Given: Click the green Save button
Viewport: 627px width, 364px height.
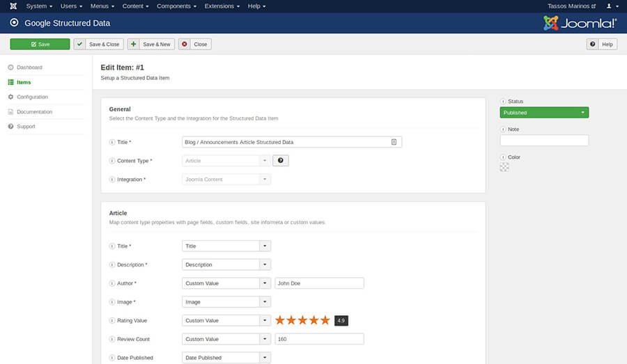Looking at the screenshot, I should click(40, 44).
